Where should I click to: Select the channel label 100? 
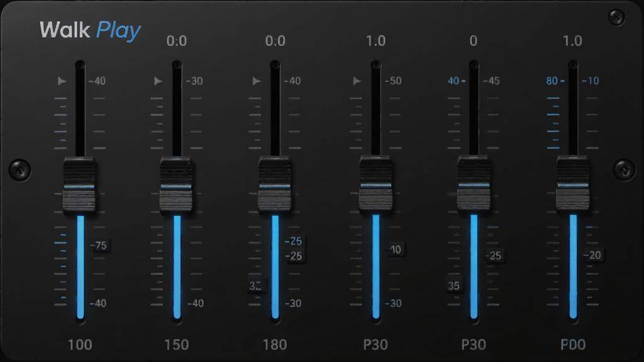tap(80, 345)
